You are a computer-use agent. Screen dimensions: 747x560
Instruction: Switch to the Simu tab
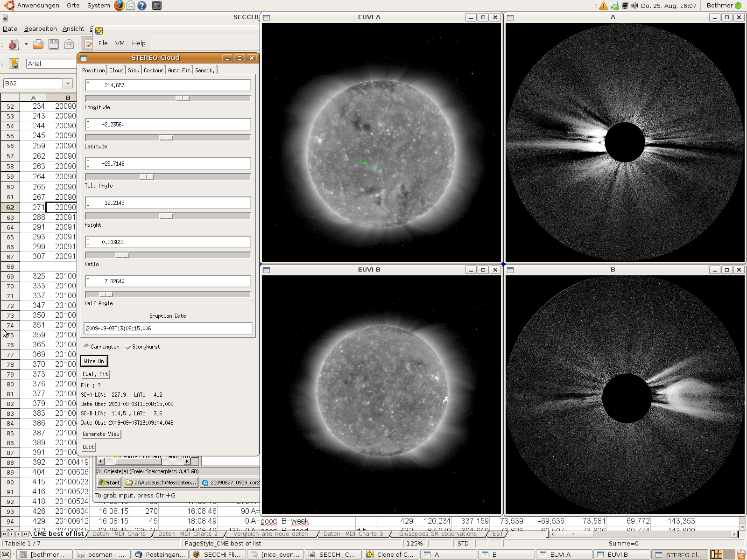coord(134,70)
